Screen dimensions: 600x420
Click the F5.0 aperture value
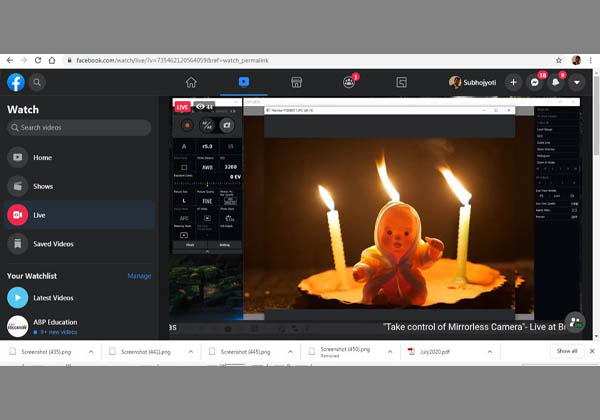pos(207,147)
